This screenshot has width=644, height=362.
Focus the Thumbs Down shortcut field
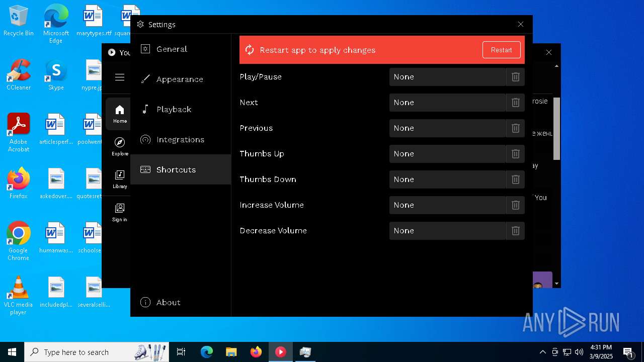pyautogui.click(x=447, y=179)
